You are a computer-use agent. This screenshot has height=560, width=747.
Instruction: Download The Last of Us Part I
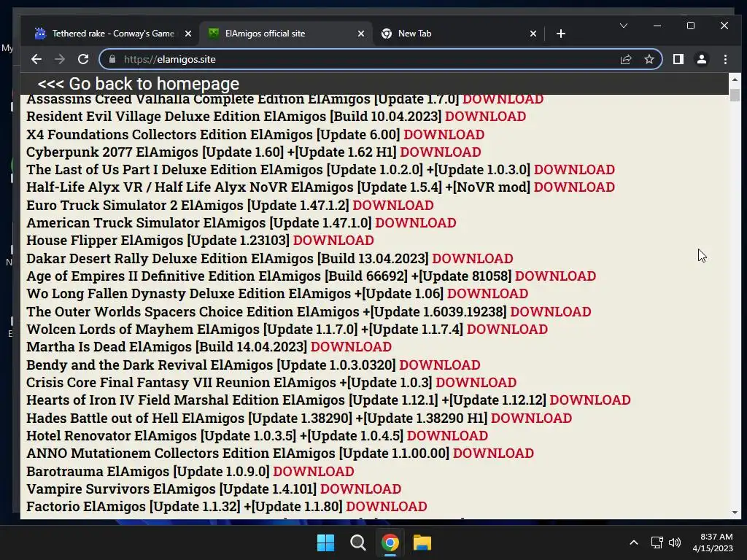pos(575,169)
